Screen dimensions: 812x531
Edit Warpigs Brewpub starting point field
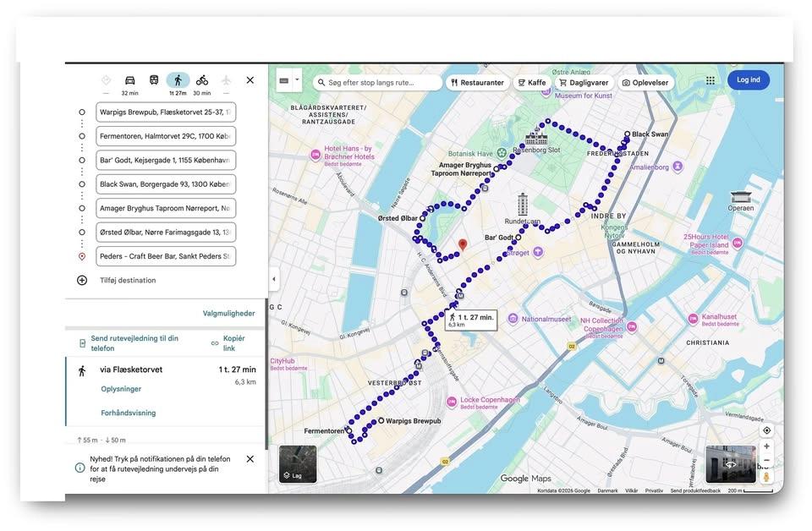[166, 112]
